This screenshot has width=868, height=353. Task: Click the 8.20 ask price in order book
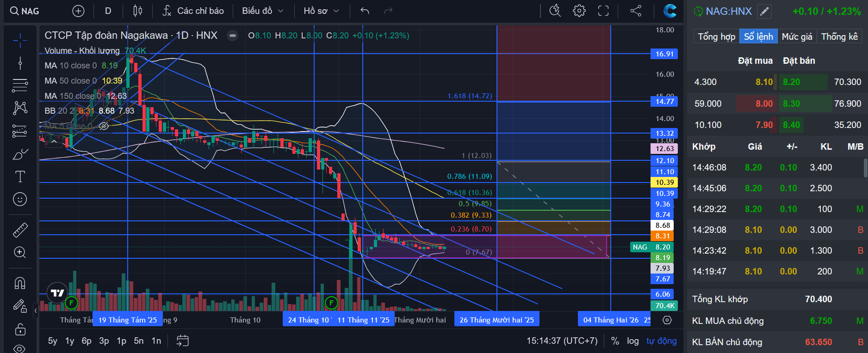[791, 82]
